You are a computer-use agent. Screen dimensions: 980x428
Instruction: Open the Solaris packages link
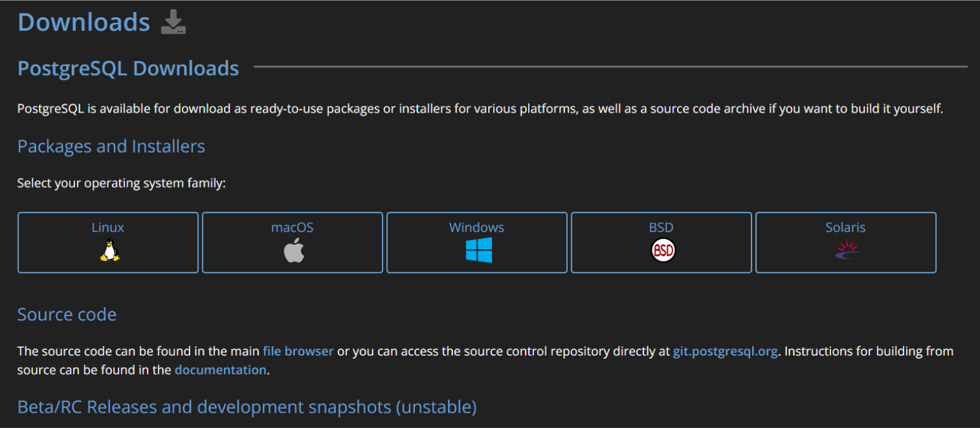pyautogui.click(x=846, y=242)
